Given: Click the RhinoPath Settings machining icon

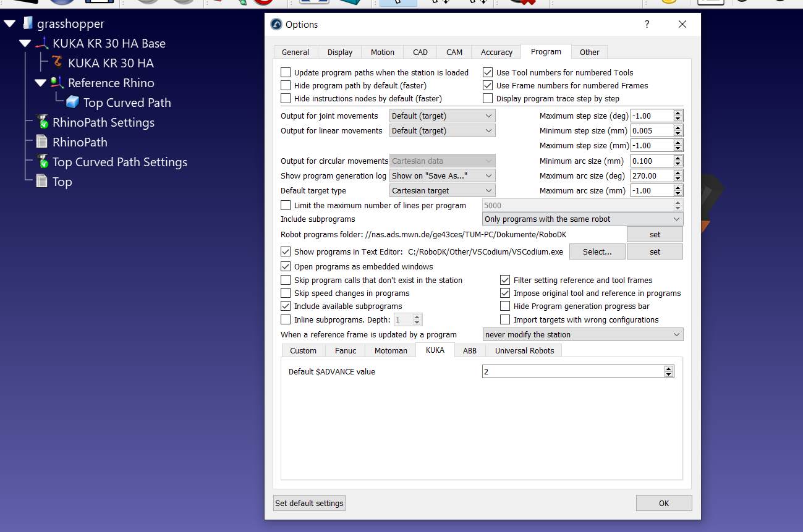Looking at the screenshot, I should 42,122.
